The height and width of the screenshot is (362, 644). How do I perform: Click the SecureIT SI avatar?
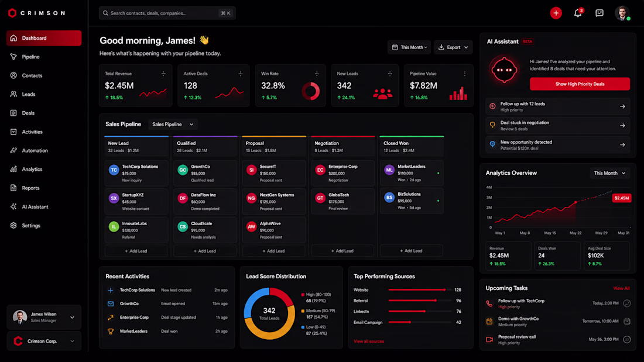pos(251,170)
